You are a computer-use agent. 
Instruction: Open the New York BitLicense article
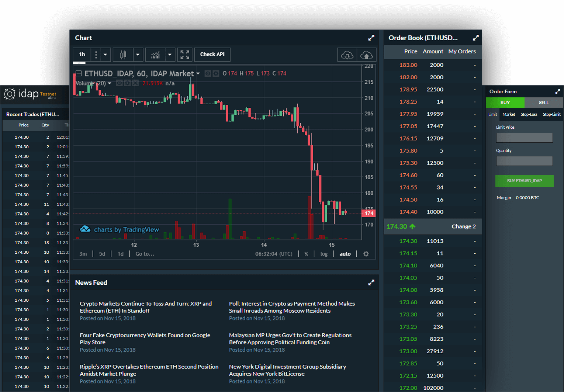[x=288, y=370]
